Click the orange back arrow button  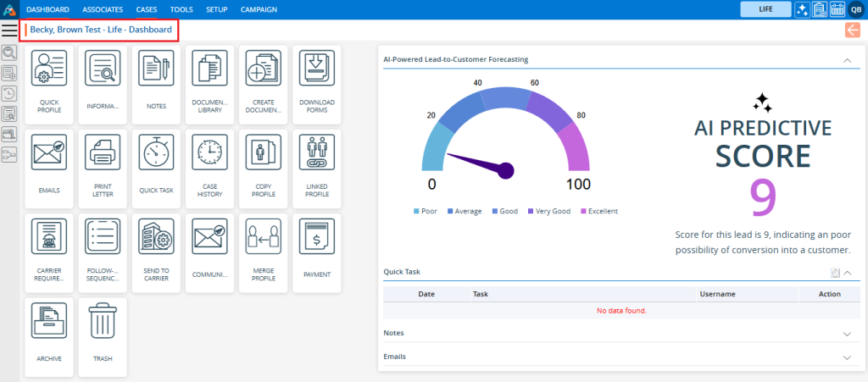[852, 30]
